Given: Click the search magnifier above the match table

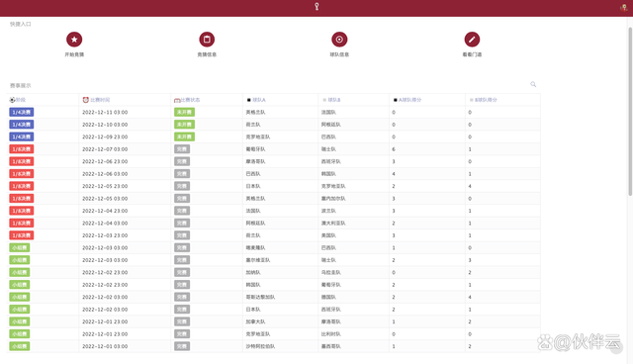Looking at the screenshot, I should pos(533,84).
